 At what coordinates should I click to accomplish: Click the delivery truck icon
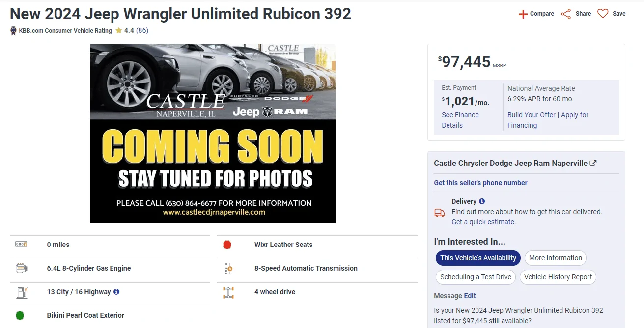point(440,213)
